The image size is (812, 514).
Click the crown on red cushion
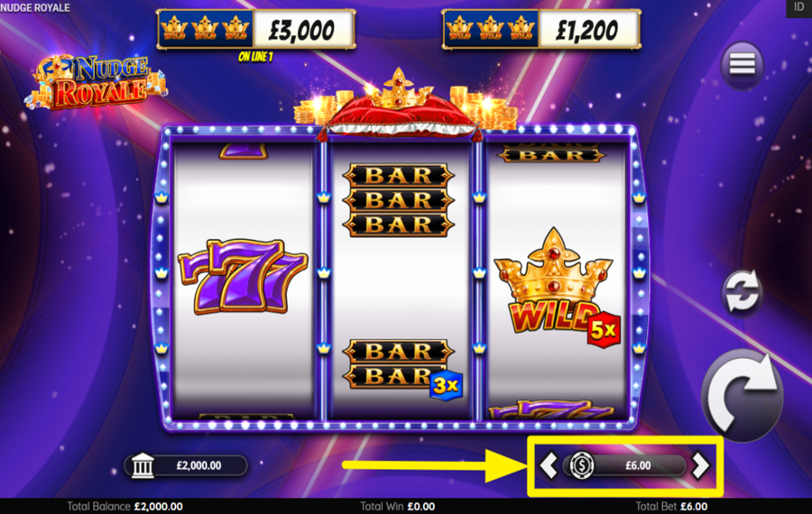[x=401, y=106]
